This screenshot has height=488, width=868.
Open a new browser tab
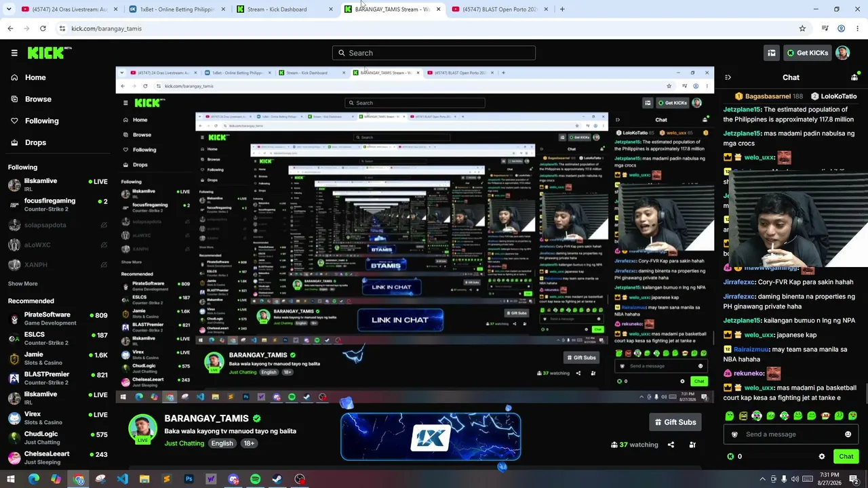[562, 9]
